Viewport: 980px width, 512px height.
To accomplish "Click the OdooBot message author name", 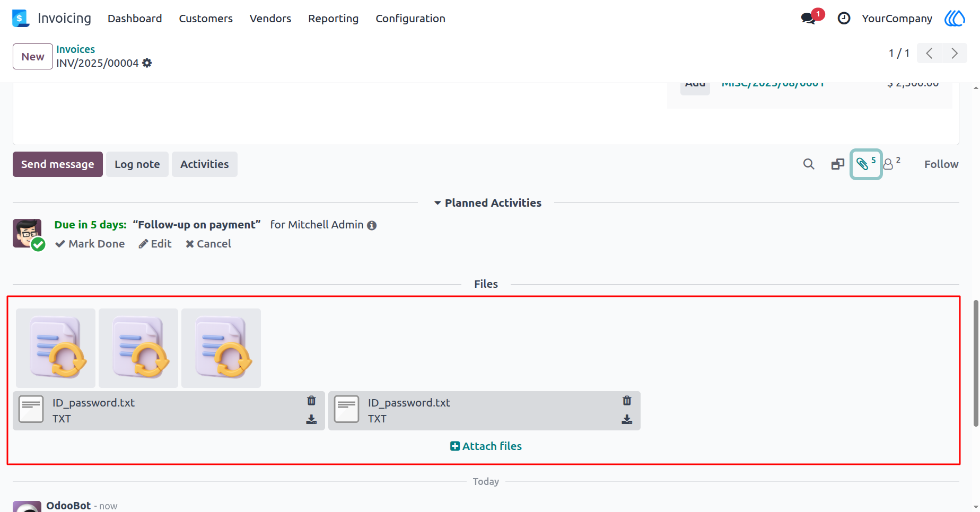I will 68,506.
